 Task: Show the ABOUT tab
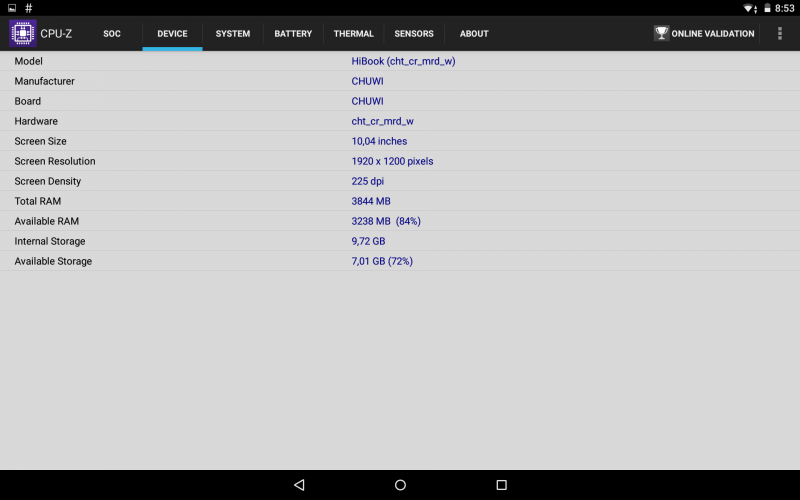474,34
